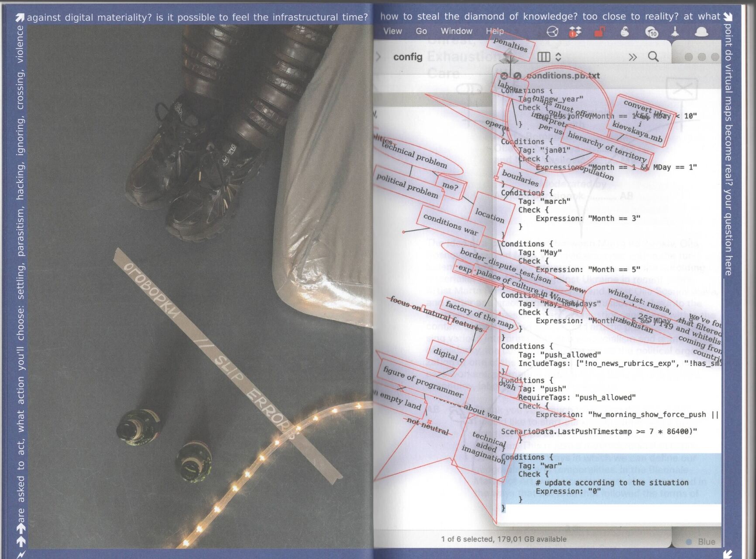Open the Help menu
Viewport: 756px width, 559px height.
pos(495,31)
